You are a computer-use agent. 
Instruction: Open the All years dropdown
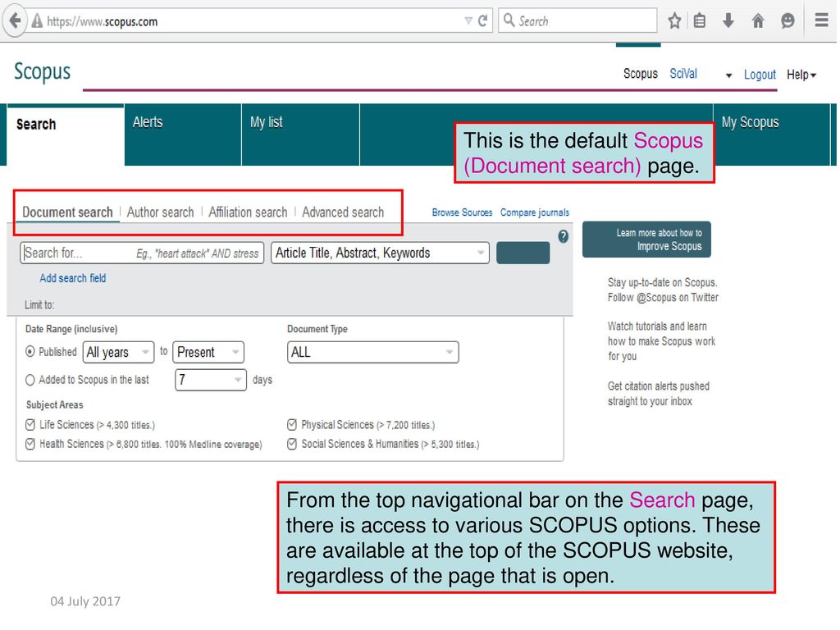click(x=118, y=352)
